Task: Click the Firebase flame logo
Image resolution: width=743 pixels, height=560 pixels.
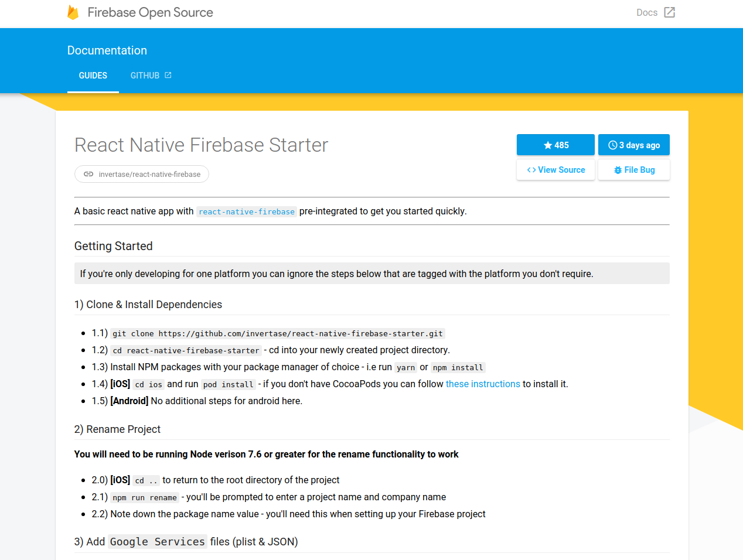Action: (73, 12)
